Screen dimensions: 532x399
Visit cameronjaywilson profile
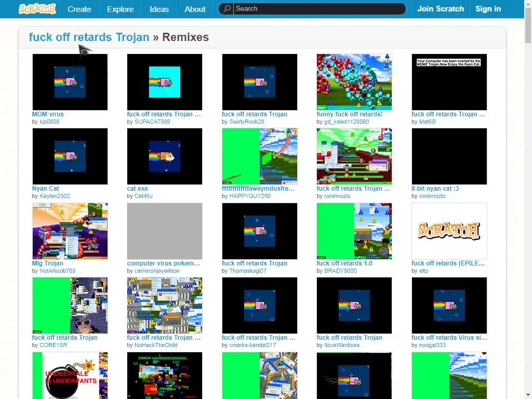(x=157, y=271)
